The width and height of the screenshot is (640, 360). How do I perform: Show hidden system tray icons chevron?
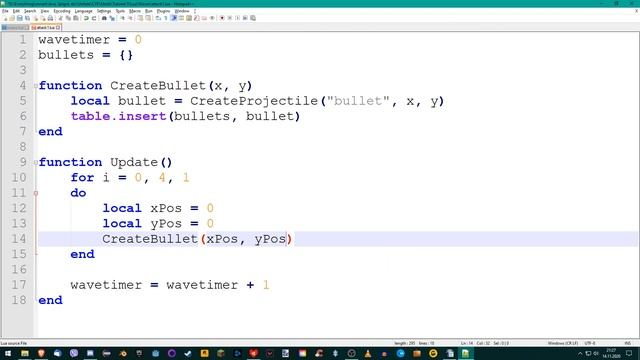(580, 353)
